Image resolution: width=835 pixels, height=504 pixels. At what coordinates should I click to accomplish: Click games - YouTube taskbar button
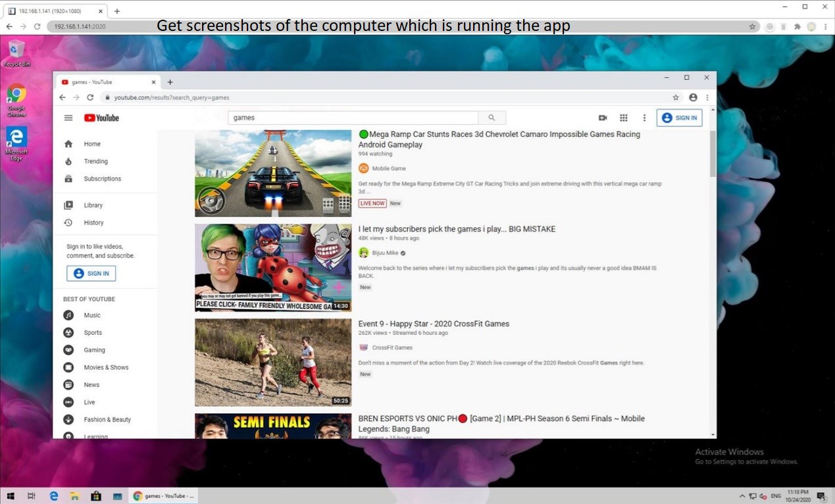(163, 496)
